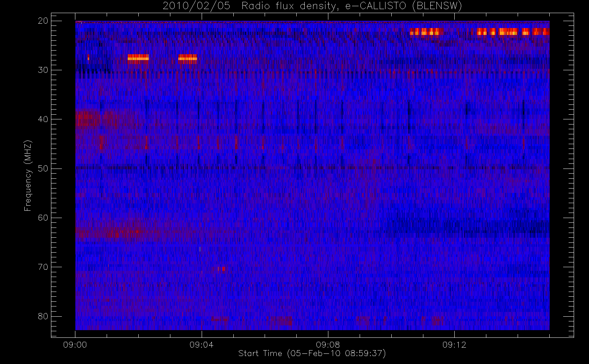Click the frequency tick label 60
This screenshot has height=364, width=589.
43,218
